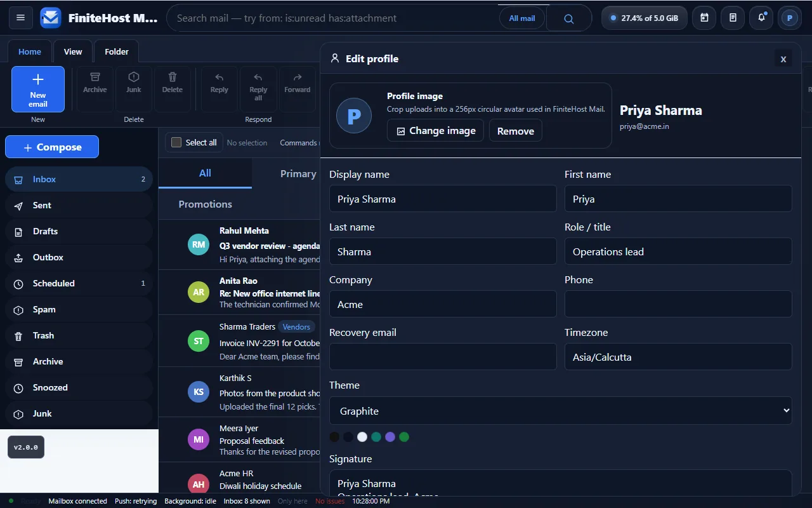
Task: Click the search magnifier icon
Action: click(x=569, y=18)
